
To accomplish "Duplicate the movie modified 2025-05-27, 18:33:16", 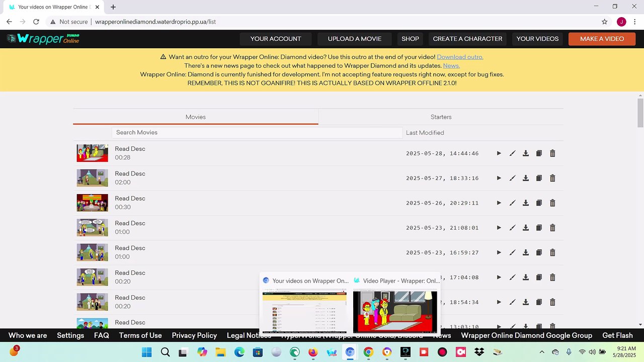I will coord(539,178).
